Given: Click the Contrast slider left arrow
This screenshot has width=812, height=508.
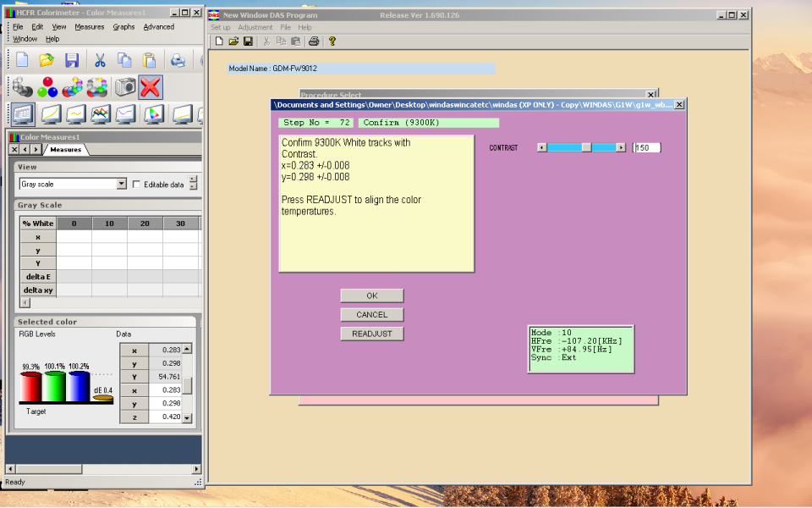Looking at the screenshot, I should (x=542, y=147).
